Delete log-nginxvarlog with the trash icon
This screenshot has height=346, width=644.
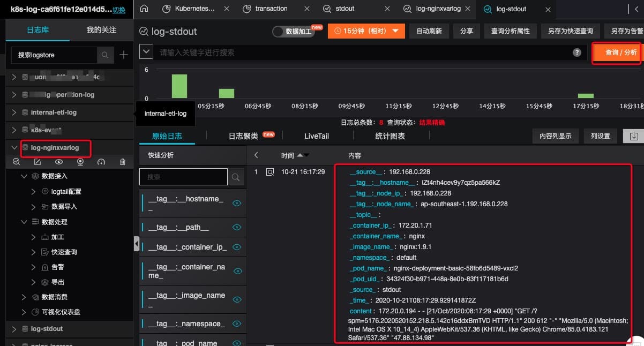tap(123, 162)
